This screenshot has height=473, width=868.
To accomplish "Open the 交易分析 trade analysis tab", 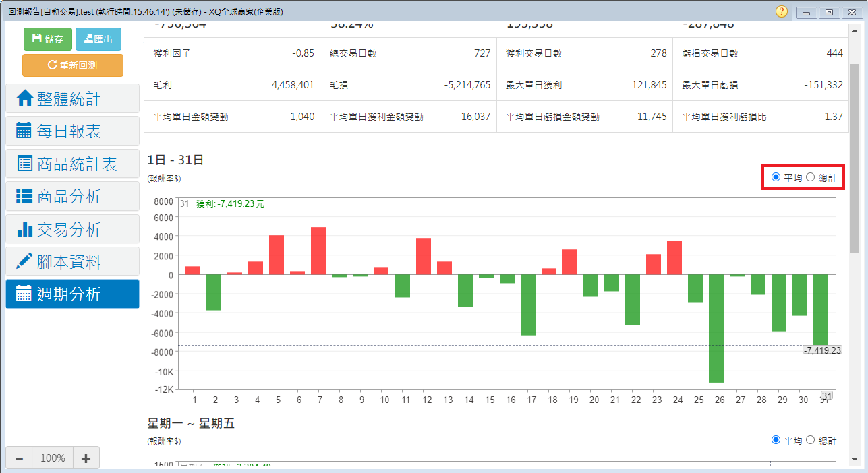I will click(72, 229).
